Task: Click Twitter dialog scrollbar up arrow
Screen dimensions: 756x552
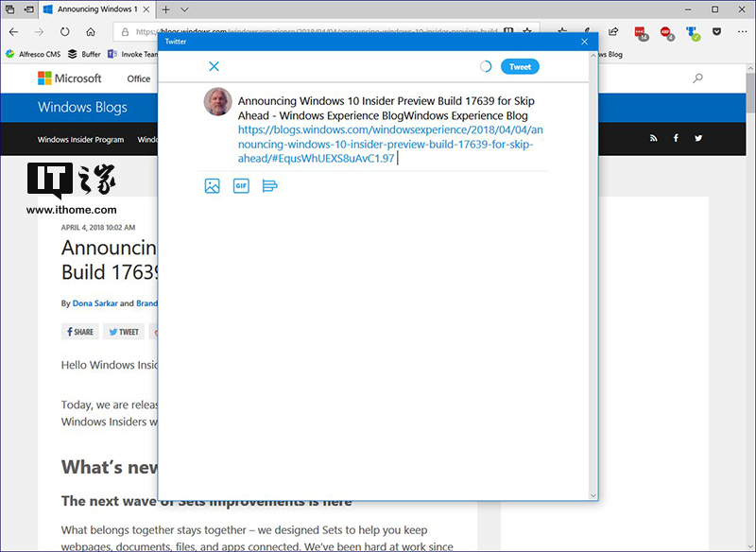Action: point(593,56)
